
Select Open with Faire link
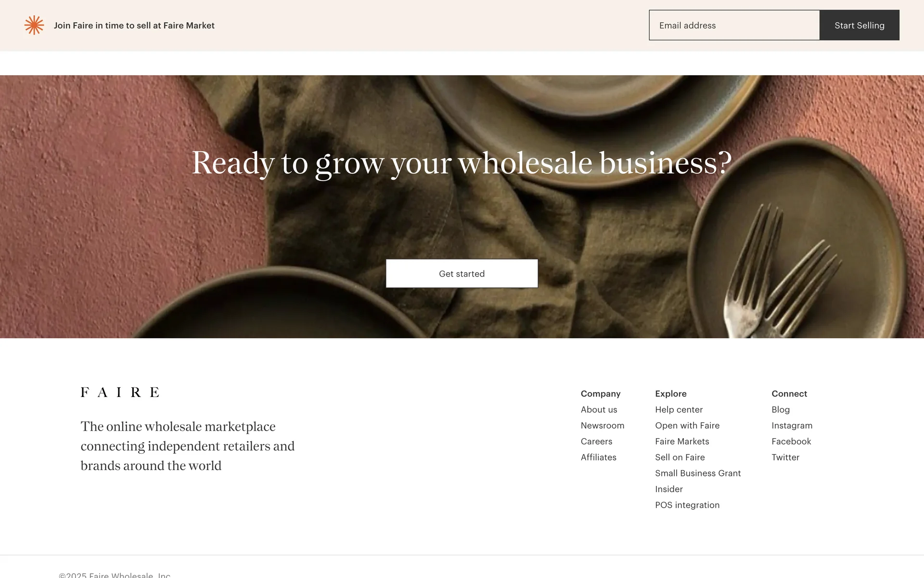pyautogui.click(x=687, y=425)
